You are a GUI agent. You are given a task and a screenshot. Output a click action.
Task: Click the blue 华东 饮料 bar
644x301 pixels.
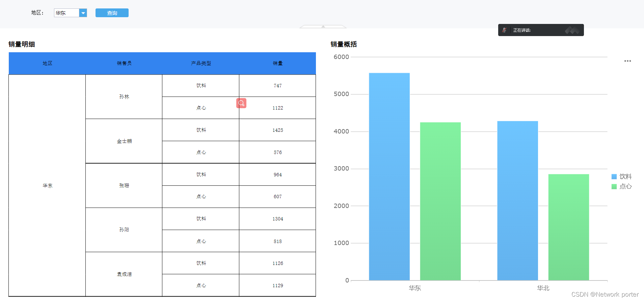click(389, 177)
